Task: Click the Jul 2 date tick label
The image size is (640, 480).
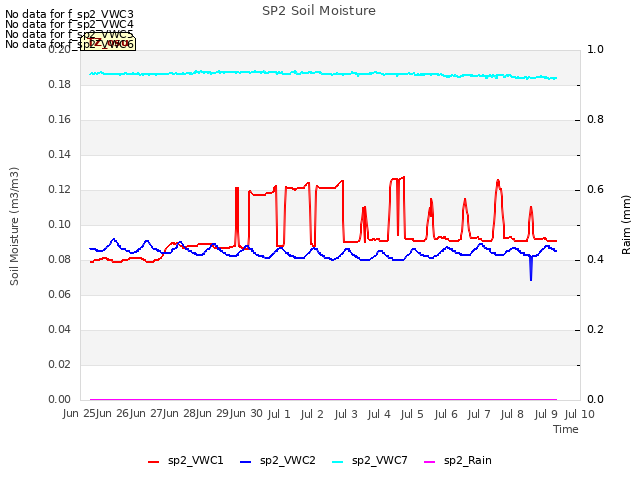Action: (x=312, y=414)
